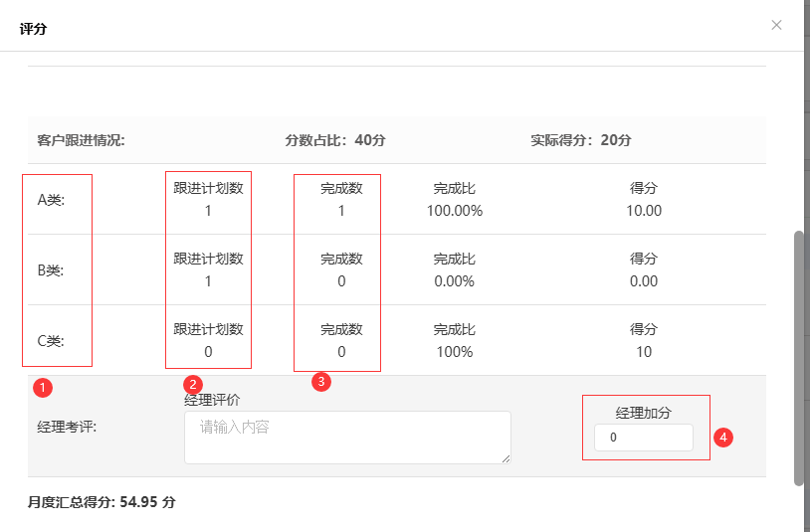Viewport: 810px width, 532px height.
Task: Click the 0.00 得分 value in B类 row
Action: click(644, 281)
